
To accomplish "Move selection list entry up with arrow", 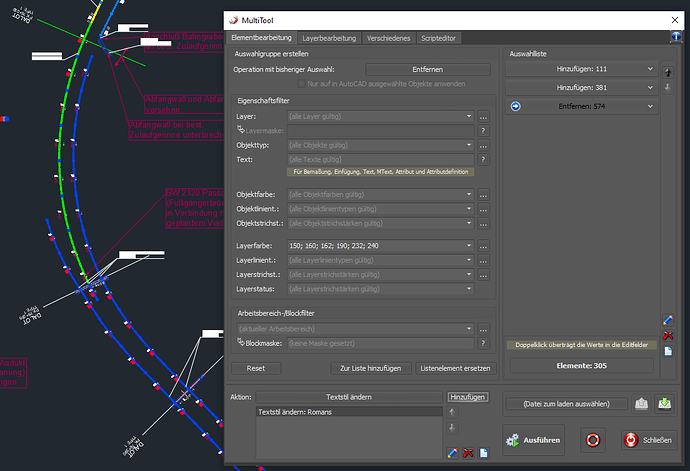I will click(x=667, y=71).
